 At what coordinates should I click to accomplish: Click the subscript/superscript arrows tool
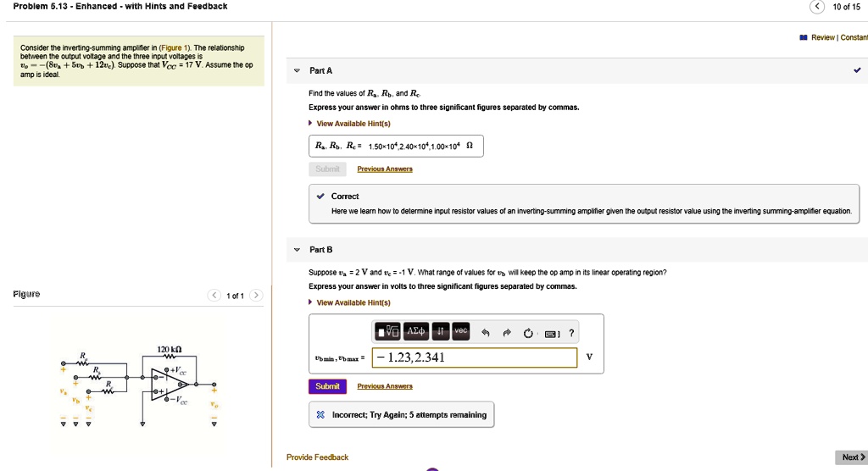442,332
